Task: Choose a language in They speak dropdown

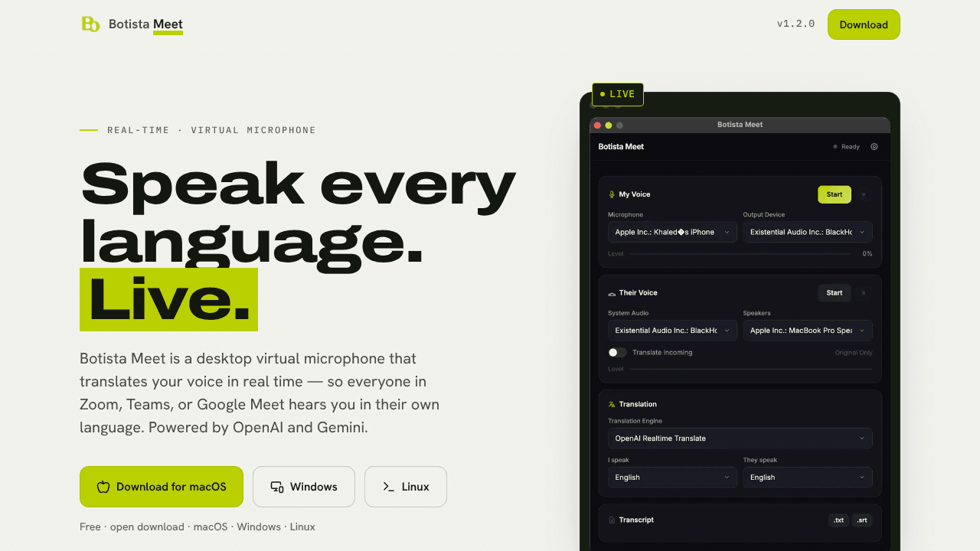Action: pos(808,478)
